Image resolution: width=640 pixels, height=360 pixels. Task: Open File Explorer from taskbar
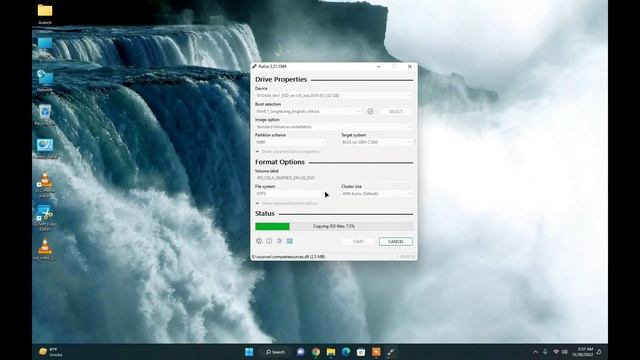331,352
